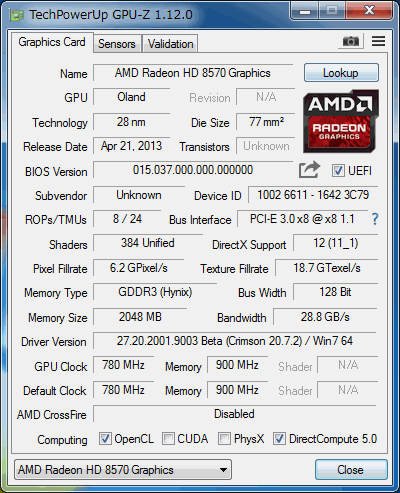Click the GPU-Z title bar app icon
Viewport: 400px width, 493px height.
16,15
